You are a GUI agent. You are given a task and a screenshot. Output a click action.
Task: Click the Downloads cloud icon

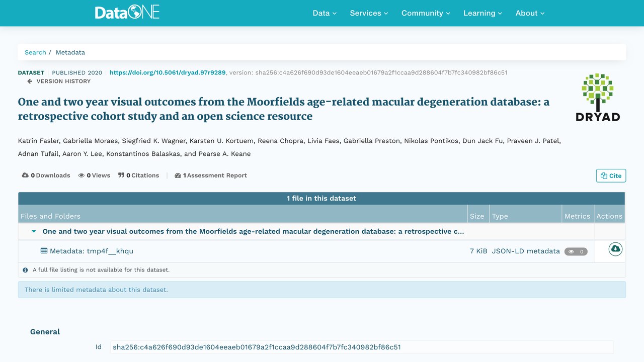pos(25,175)
